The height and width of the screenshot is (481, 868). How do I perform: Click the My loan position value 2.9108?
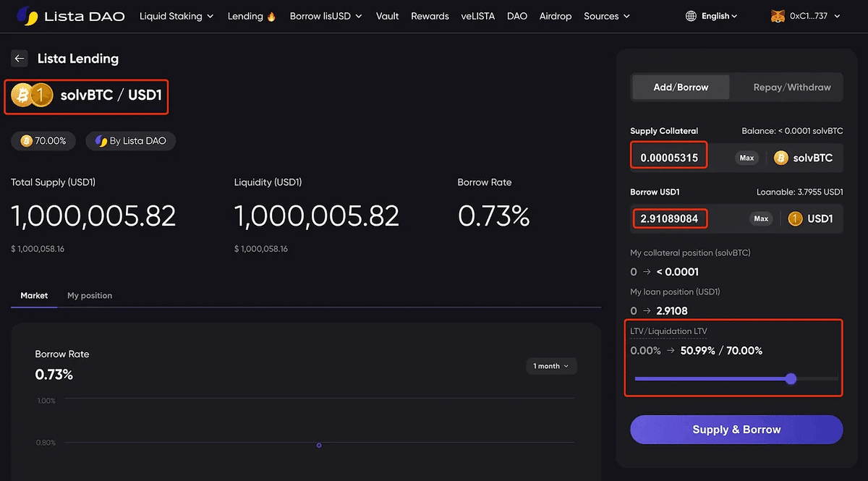pyautogui.click(x=672, y=311)
